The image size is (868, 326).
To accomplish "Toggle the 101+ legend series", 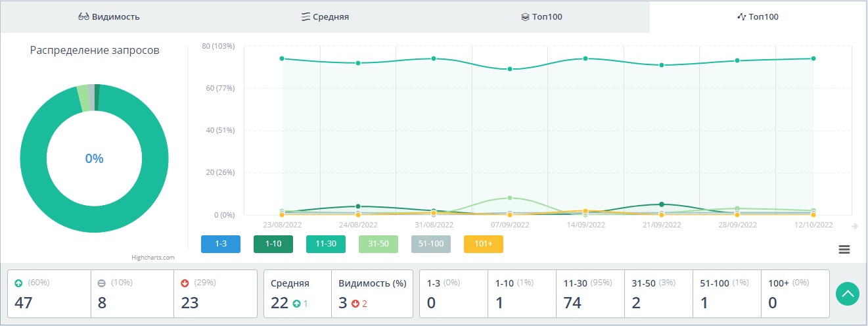I will (x=484, y=244).
